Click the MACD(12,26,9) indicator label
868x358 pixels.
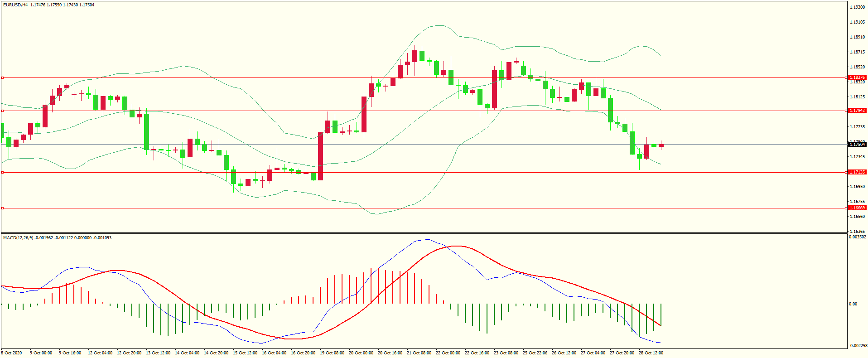point(18,238)
